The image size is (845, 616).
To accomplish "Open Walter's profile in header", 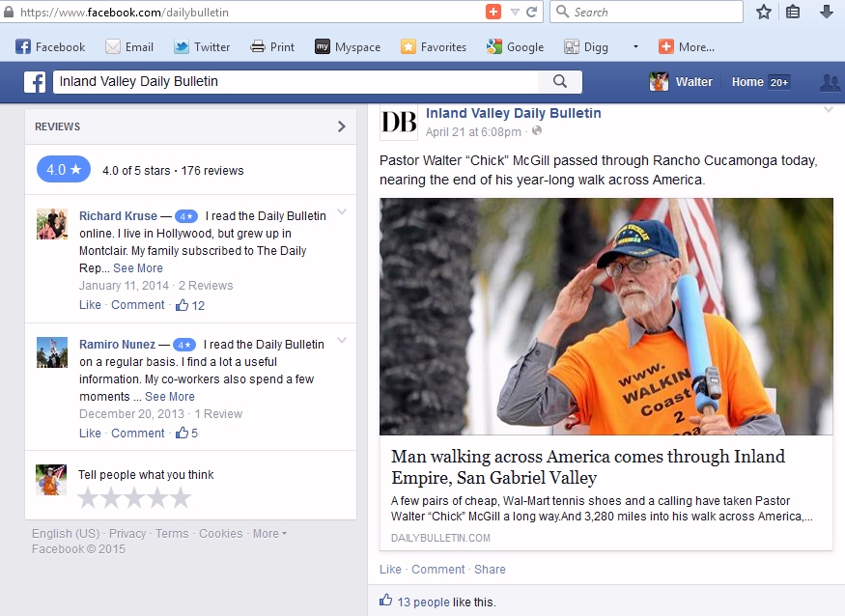I will click(x=682, y=82).
